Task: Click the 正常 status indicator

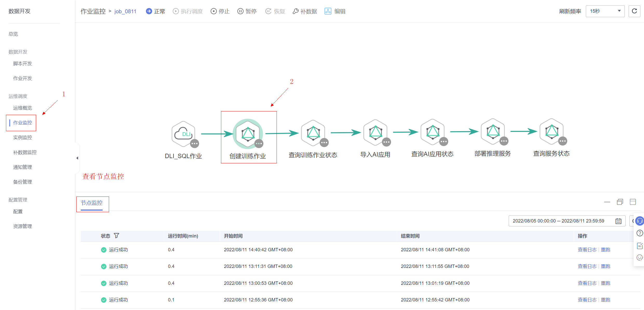Action: (156, 11)
